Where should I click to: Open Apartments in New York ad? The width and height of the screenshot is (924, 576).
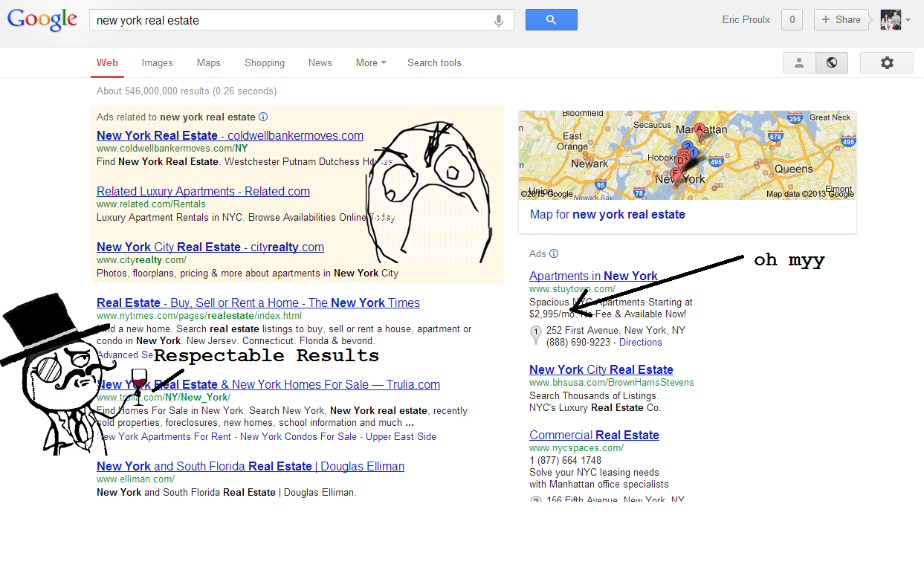[593, 276]
